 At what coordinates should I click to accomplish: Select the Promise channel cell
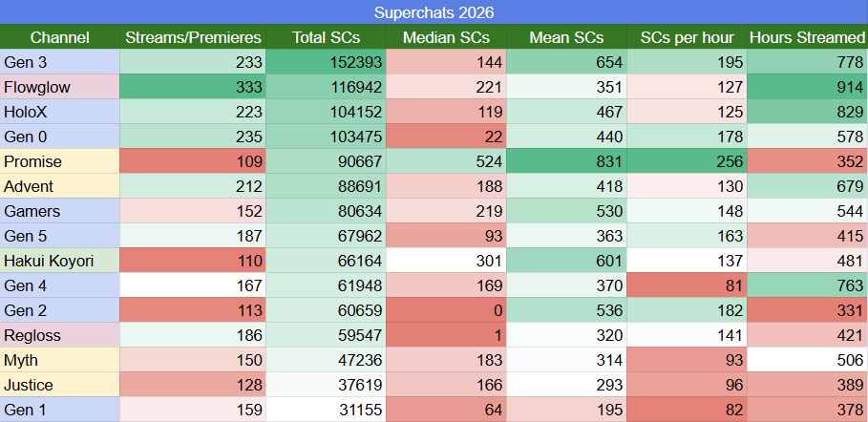[60, 161]
